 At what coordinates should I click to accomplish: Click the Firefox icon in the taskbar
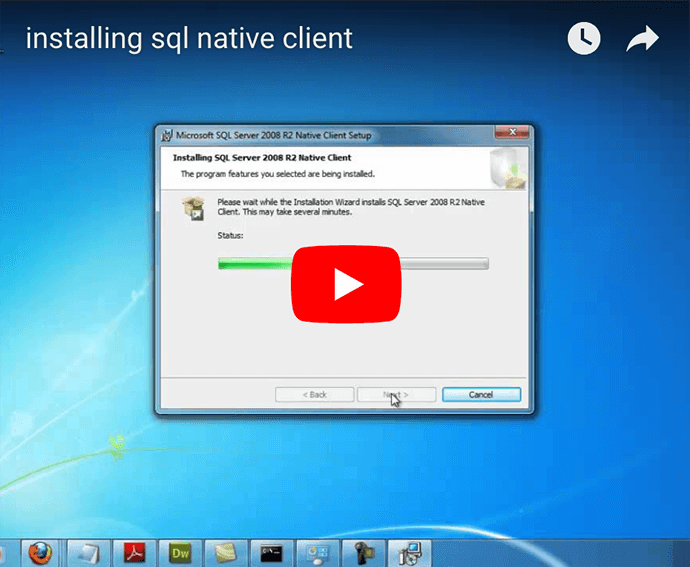pyautogui.click(x=40, y=553)
